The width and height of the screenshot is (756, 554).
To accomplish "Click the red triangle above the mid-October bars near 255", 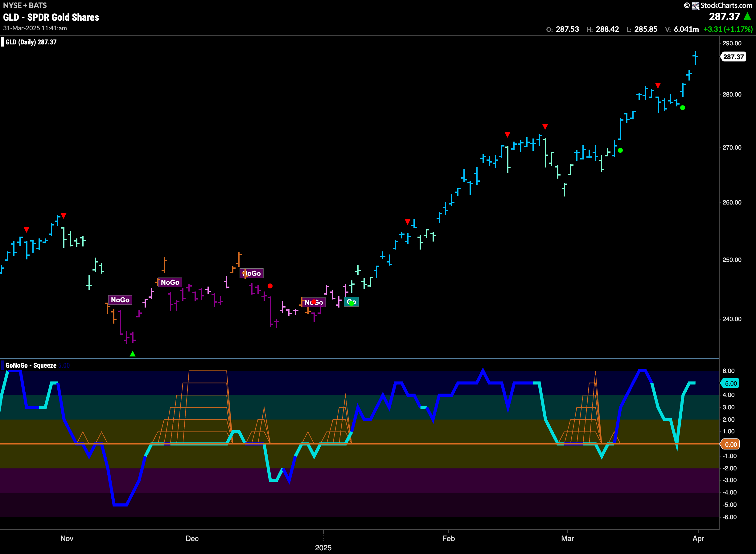I will (27, 230).
